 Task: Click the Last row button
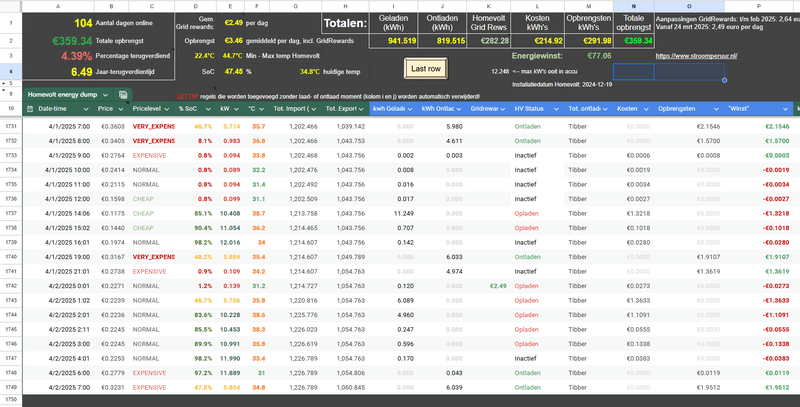pyautogui.click(x=426, y=69)
